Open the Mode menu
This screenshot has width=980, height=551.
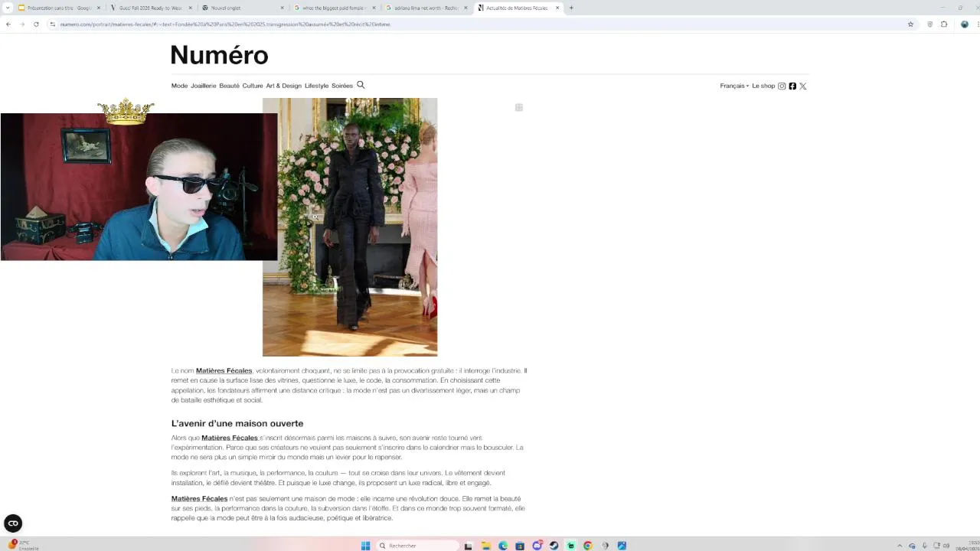tap(179, 86)
